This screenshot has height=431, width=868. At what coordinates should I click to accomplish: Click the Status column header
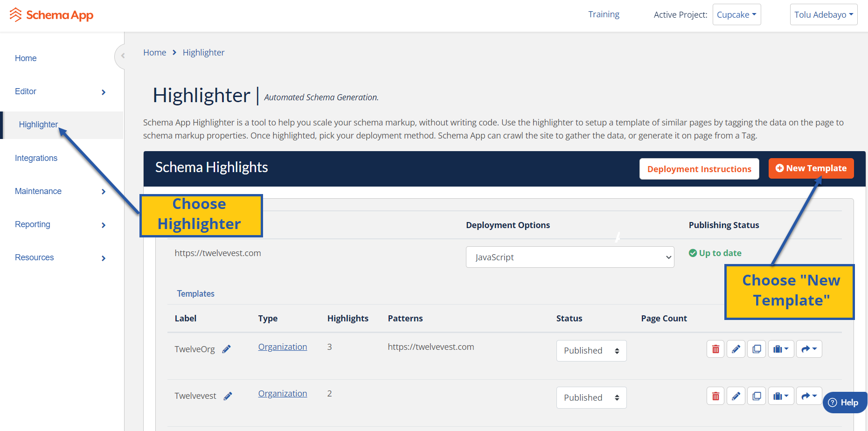point(569,318)
